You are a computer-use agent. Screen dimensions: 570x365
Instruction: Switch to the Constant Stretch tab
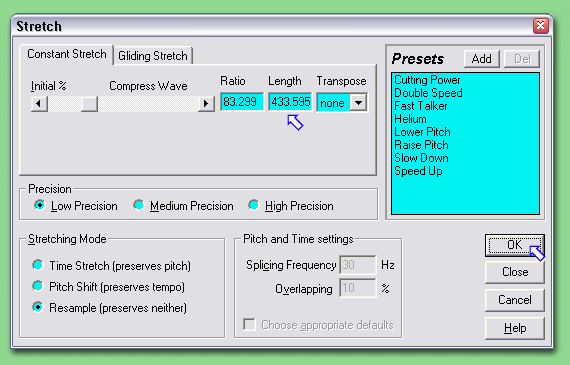point(67,55)
